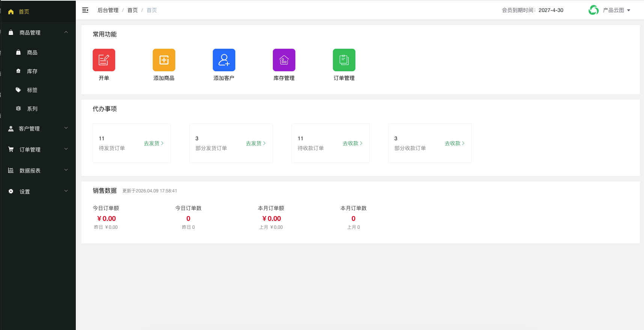Click the 代办事项 section heading
The width and height of the screenshot is (644, 330).
105,109
